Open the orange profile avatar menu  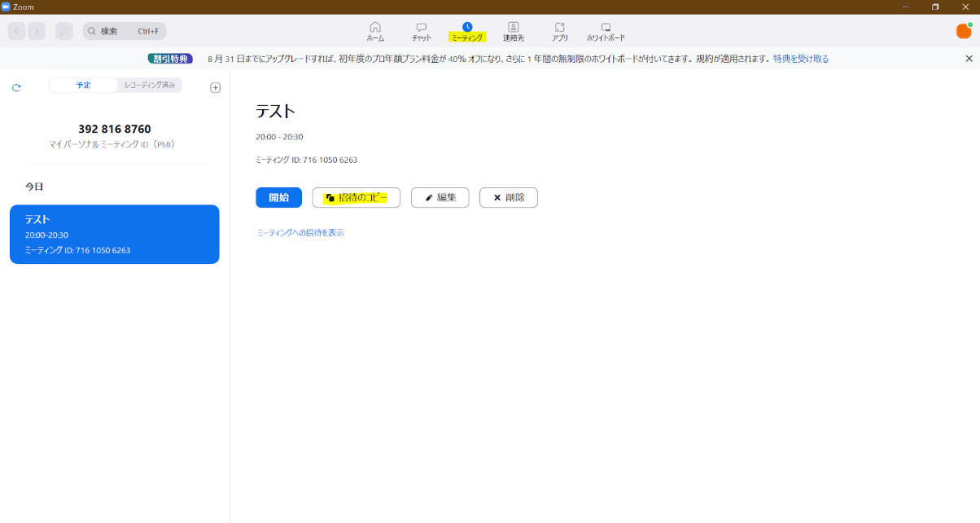[x=964, y=31]
